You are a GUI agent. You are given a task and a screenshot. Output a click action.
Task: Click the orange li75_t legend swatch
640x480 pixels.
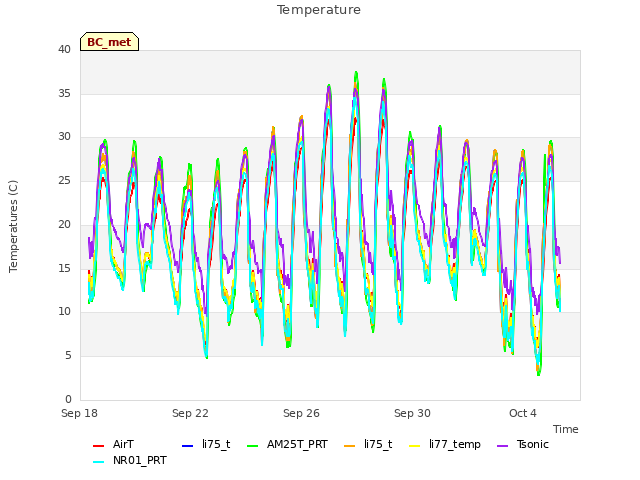click(350, 445)
